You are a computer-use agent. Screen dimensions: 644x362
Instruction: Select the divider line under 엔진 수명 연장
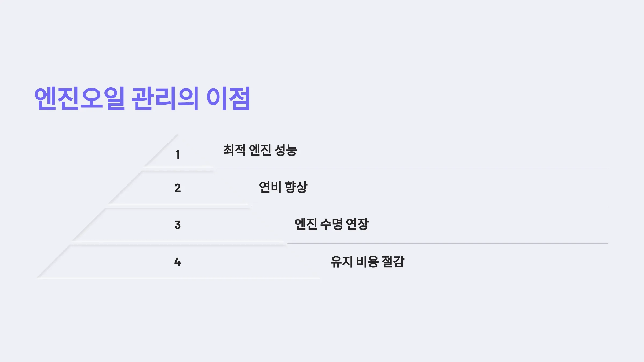click(448, 243)
